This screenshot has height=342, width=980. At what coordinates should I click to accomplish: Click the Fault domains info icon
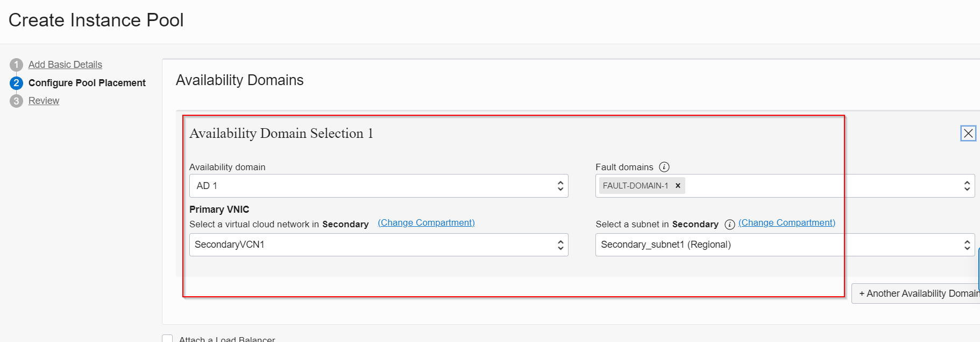point(664,167)
